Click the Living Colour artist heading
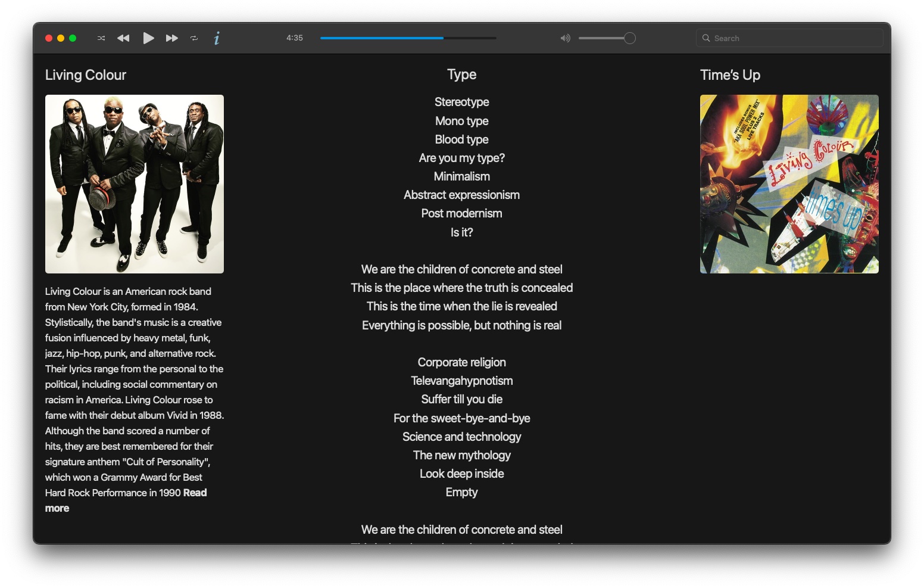This screenshot has height=588, width=924. 86,75
